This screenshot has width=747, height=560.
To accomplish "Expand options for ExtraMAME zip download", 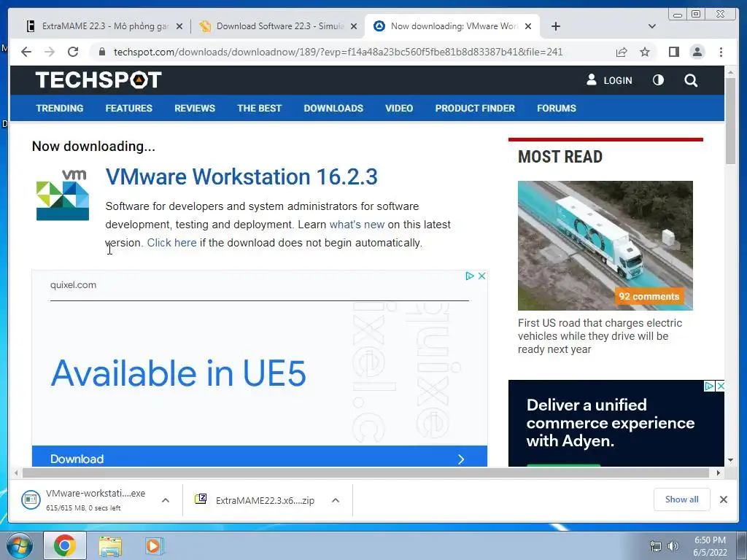I will point(336,500).
